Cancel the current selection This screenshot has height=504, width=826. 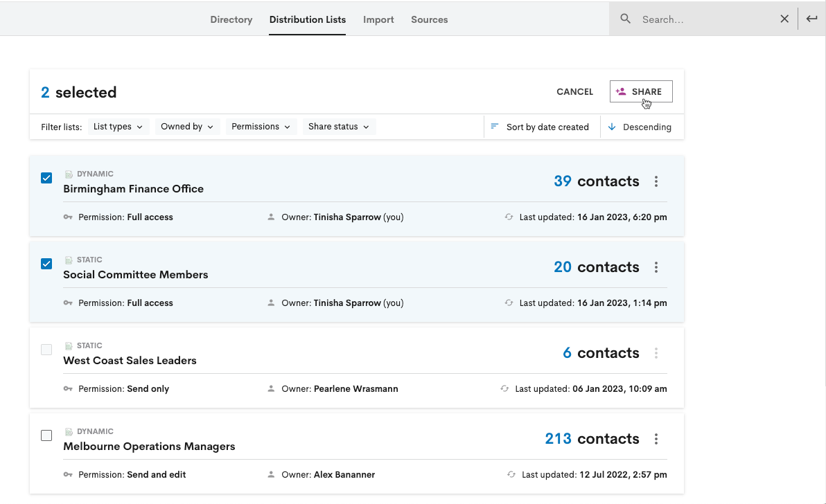pos(574,91)
